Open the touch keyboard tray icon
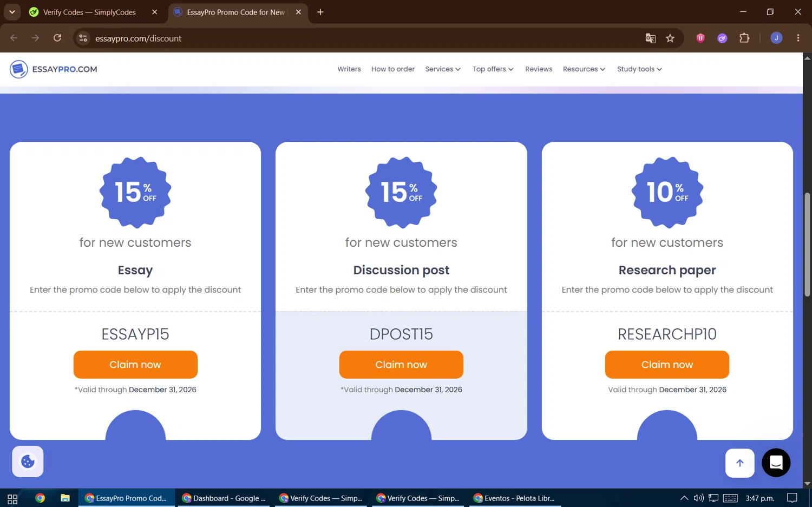The height and width of the screenshot is (507, 812). 730,498
